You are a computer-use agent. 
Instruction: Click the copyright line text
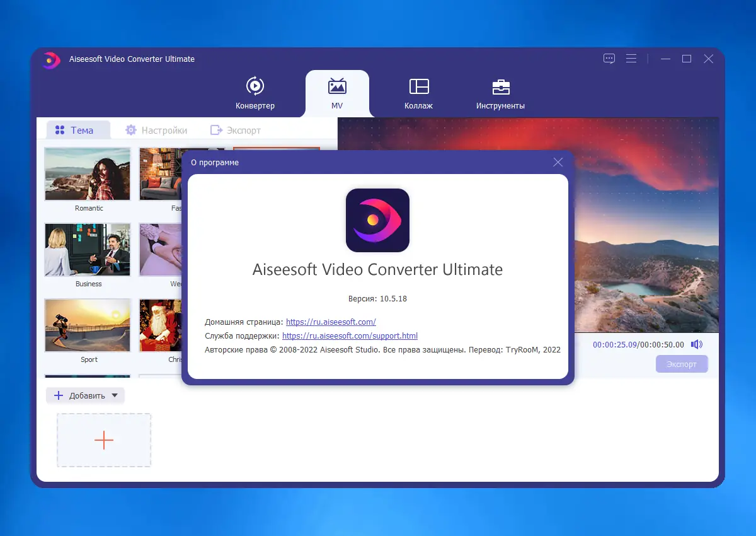(382, 349)
